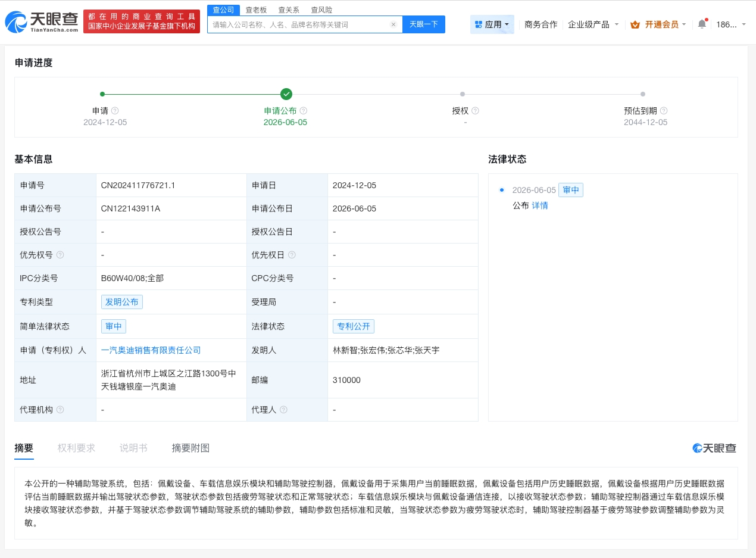
Task: Click the green checkmark at 申请公布
Action: pyautogui.click(x=286, y=94)
